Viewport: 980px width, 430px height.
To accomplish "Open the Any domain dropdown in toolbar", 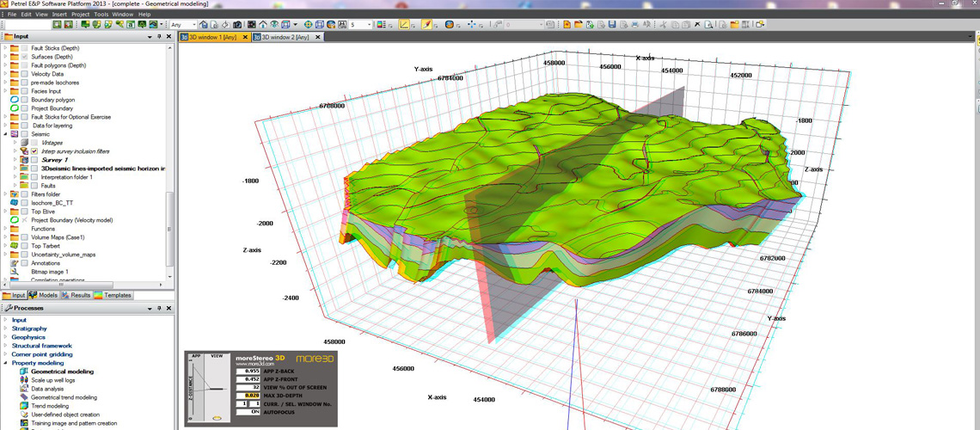I will pyautogui.click(x=184, y=24).
